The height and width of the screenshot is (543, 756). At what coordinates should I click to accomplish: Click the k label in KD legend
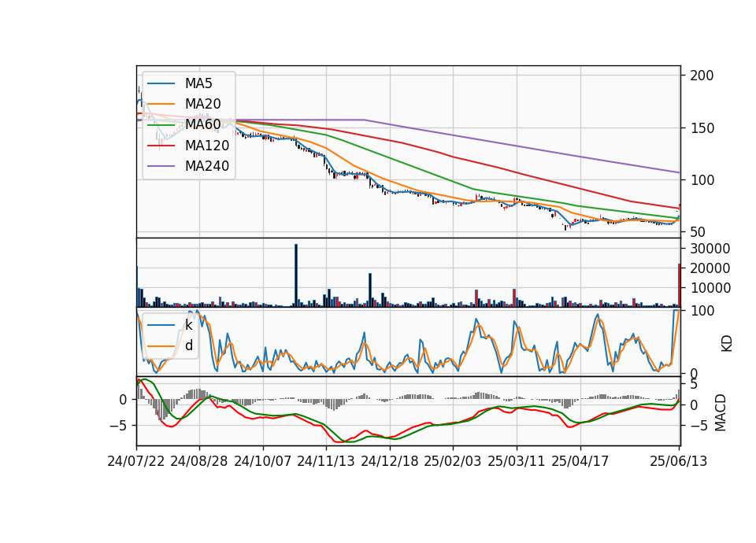click(x=188, y=325)
